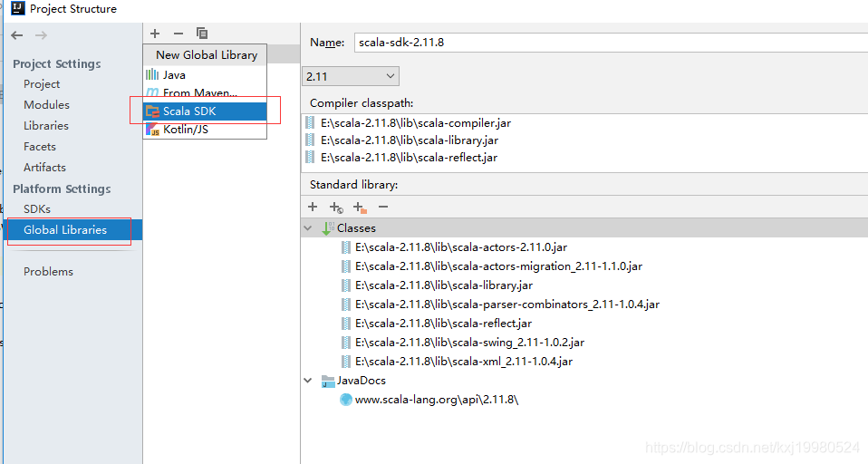Click the Java library bars icon
Image resolution: width=868 pixels, height=464 pixels.
tap(152, 74)
